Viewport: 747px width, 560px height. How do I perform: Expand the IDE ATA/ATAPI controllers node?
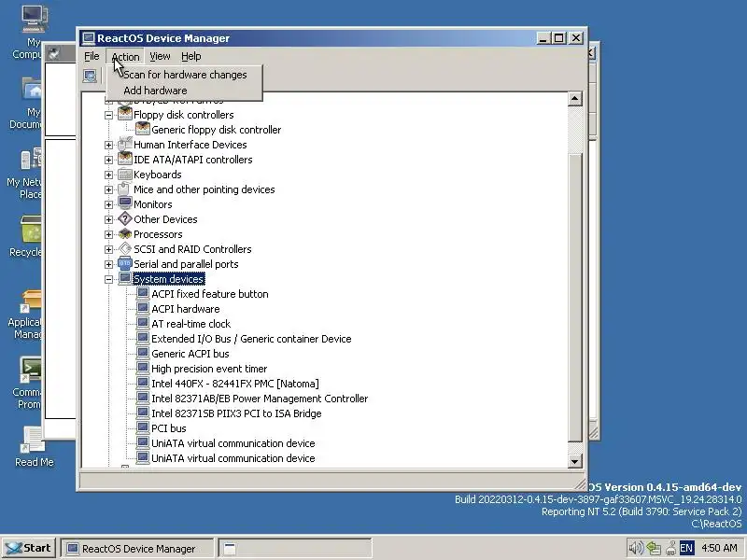tap(108, 160)
